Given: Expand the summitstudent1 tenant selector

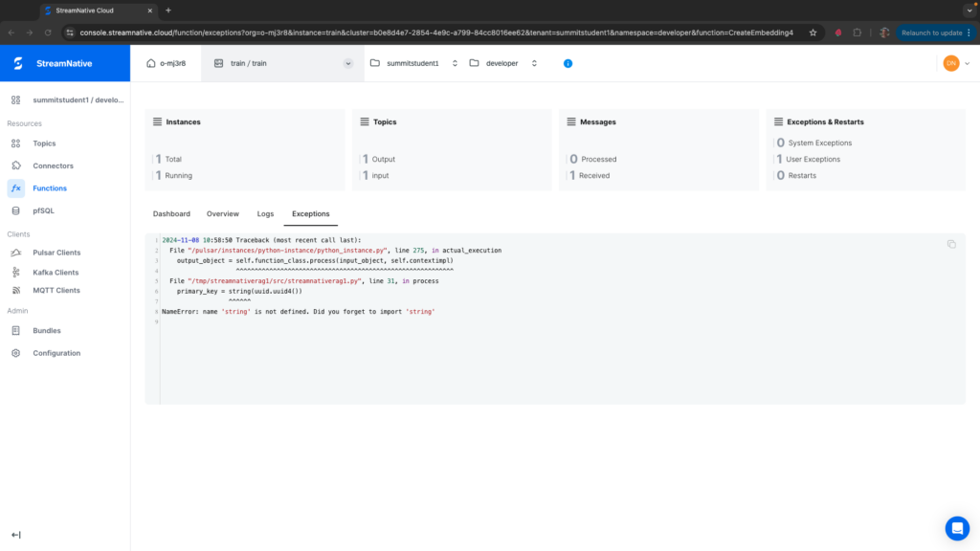Looking at the screenshot, I should point(447,63).
